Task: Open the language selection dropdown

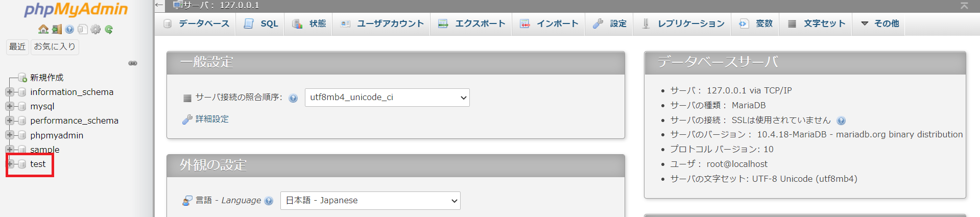Action: (370, 201)
